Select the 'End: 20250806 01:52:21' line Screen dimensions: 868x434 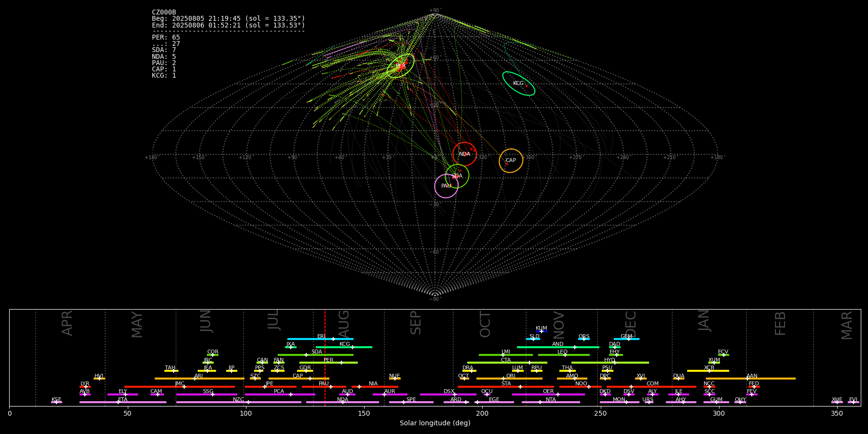(x=229, y=25)
